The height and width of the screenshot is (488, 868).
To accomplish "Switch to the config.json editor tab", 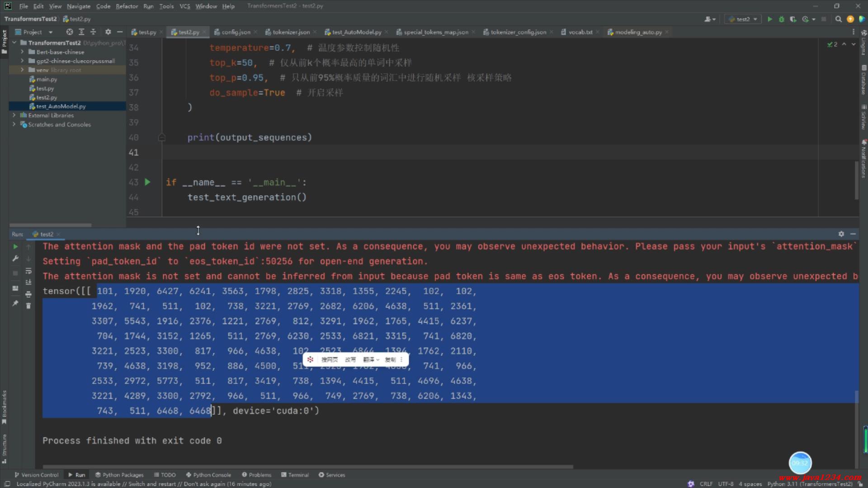I will pos(236,32).
